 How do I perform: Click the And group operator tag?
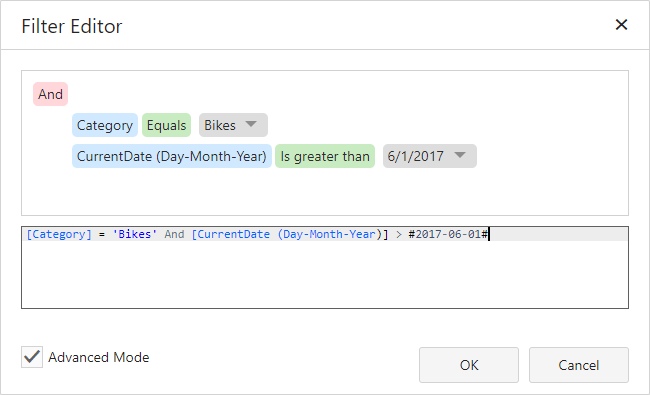[x=51, y=94]
